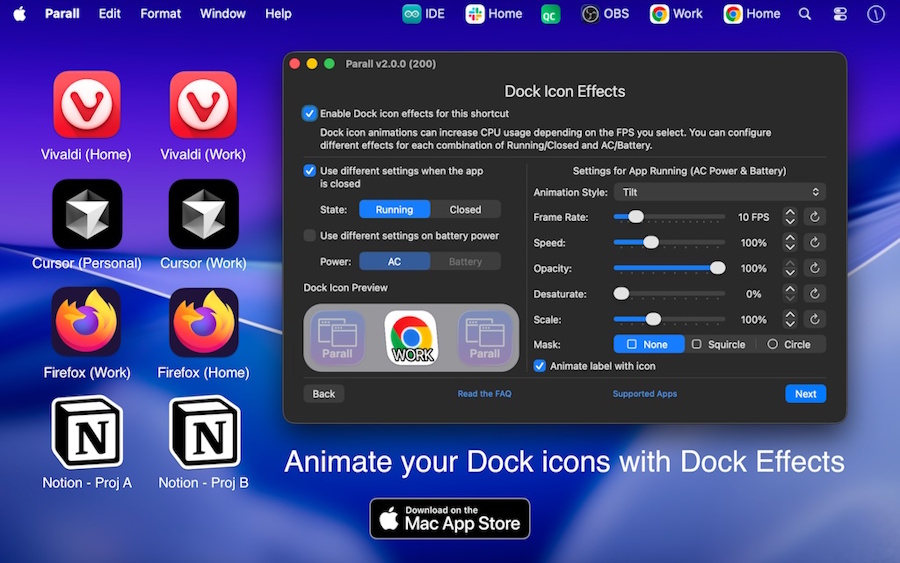The height and width of the screenshot is (563, 900).
Task: Open Spotlight search in the menu bar
Action: click(x=805, y=14)
